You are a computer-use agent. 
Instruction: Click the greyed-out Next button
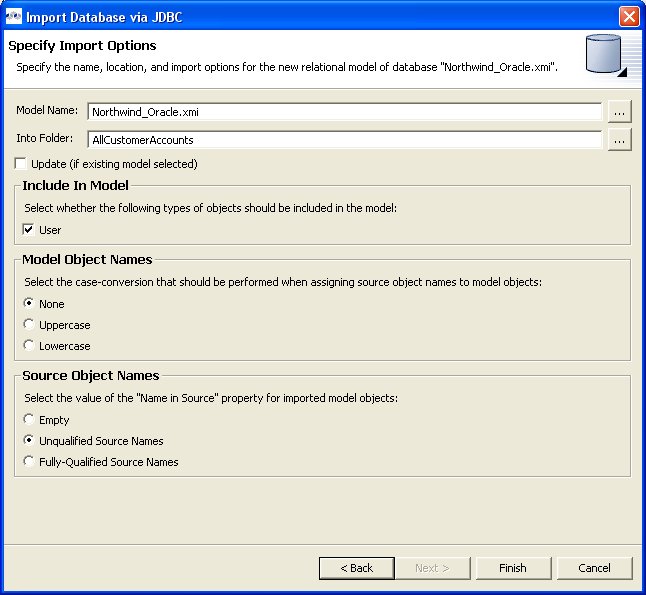coord(432,568)
